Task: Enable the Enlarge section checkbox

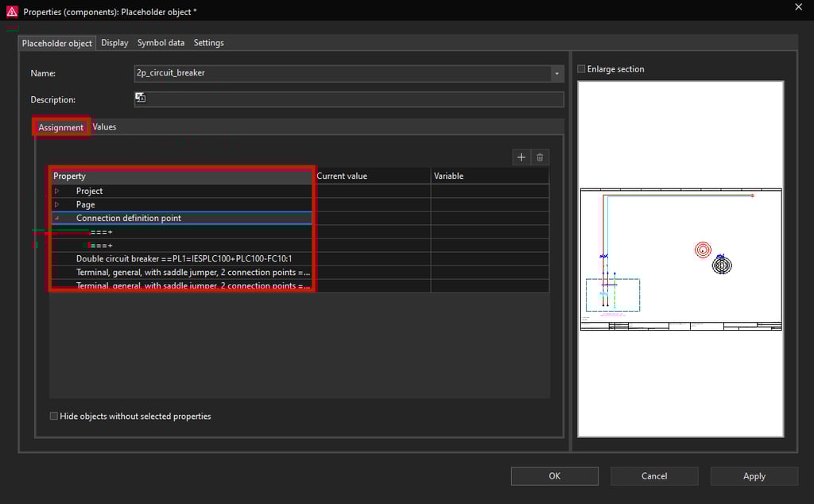Action: 581,69
